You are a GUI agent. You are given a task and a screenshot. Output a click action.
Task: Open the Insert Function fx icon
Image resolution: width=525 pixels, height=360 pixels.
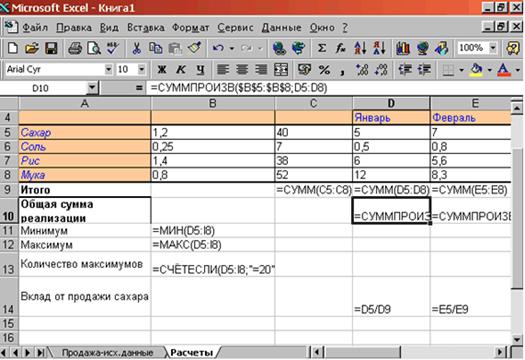coord(340,49)
